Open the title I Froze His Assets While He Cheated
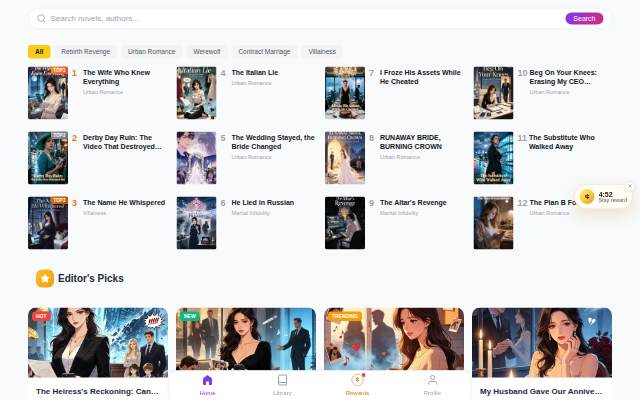 [420, 77]
